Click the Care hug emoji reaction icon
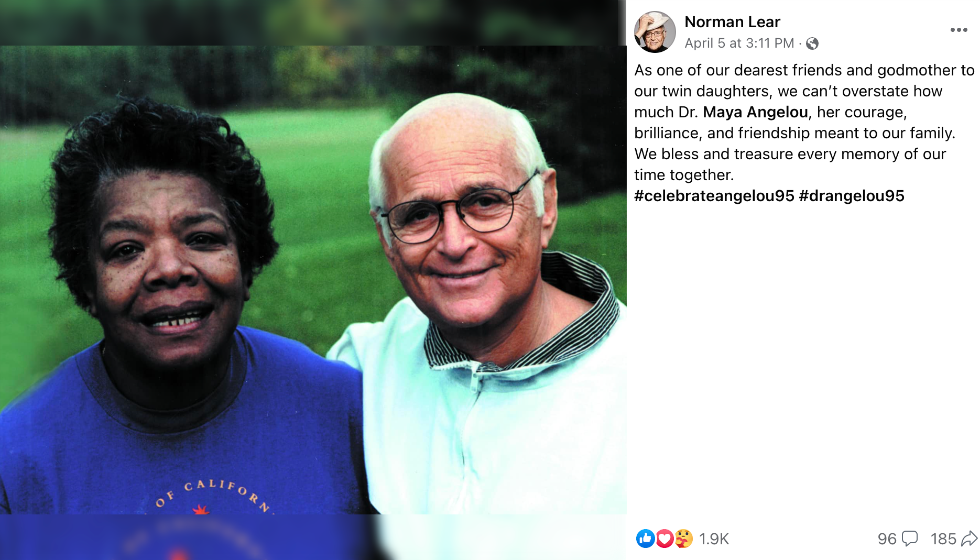The image size is (980, 560). [683, 539]
